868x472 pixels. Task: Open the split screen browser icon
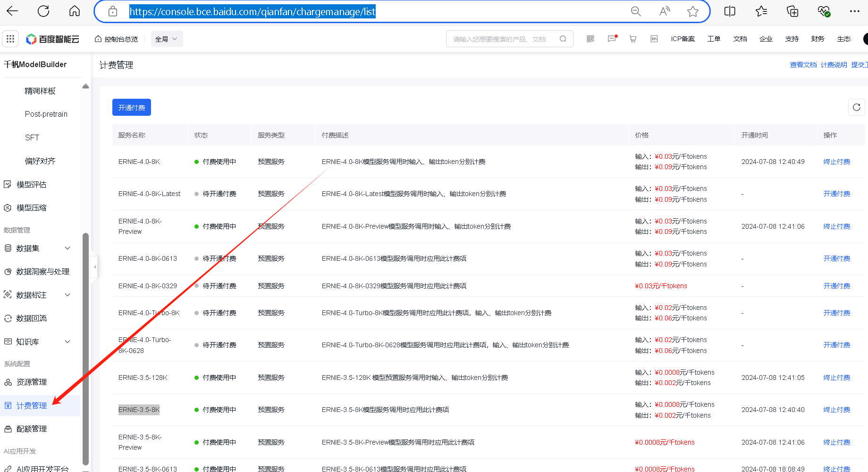(730, 11)
